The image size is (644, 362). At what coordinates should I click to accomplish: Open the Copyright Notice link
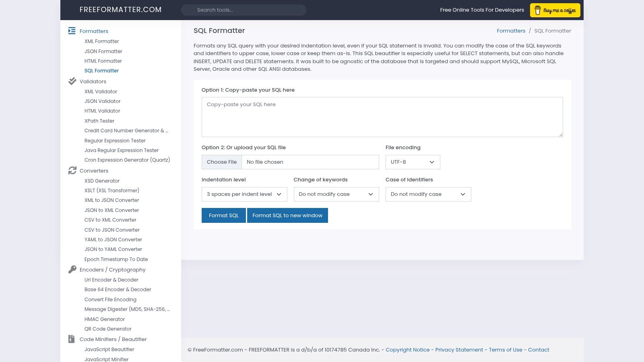(408, 350)
